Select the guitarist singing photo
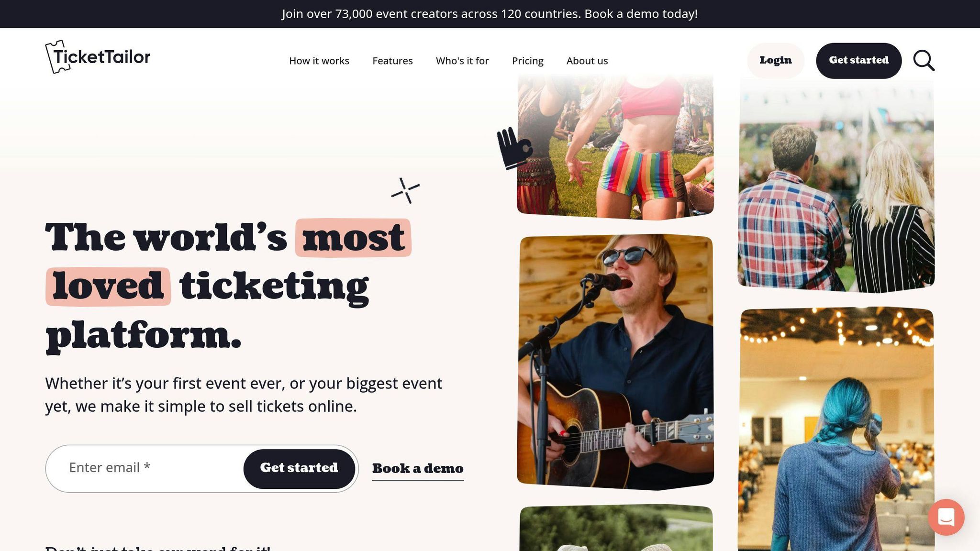Image resolution: width=980 pixels, height=551 pixels. (615, 362)
